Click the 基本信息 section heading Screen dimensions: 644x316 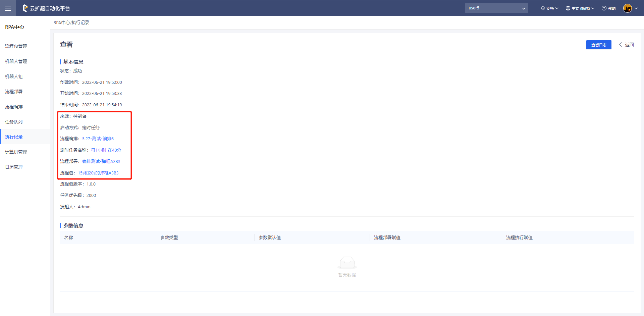73,62
